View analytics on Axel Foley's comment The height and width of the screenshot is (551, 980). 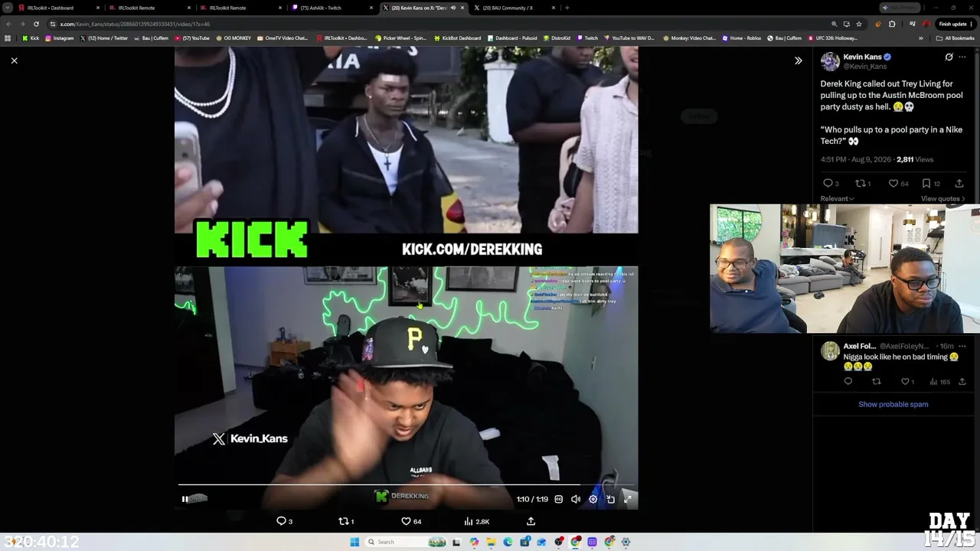[939, 382]
